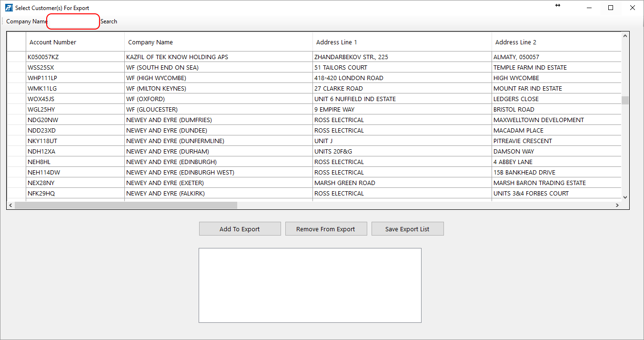Click 27 CLARKE ROAD cell
Image resolution: width=644 pixels, height=340 pixels.
pos(402,88)
